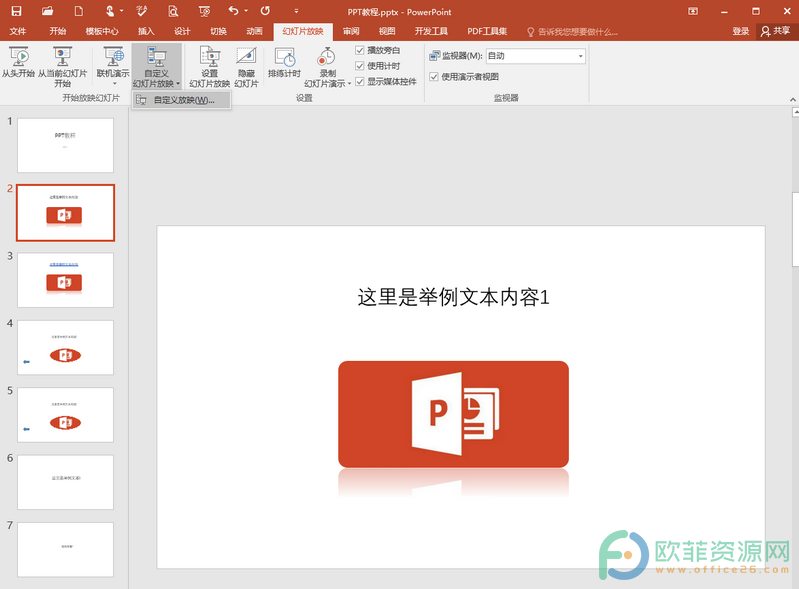Switch to the 切换 ribbon tab

coord(218,32)
